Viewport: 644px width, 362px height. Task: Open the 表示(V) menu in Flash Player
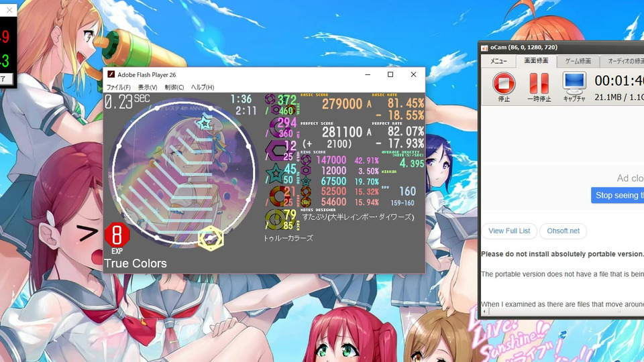(x=147, y=87)
